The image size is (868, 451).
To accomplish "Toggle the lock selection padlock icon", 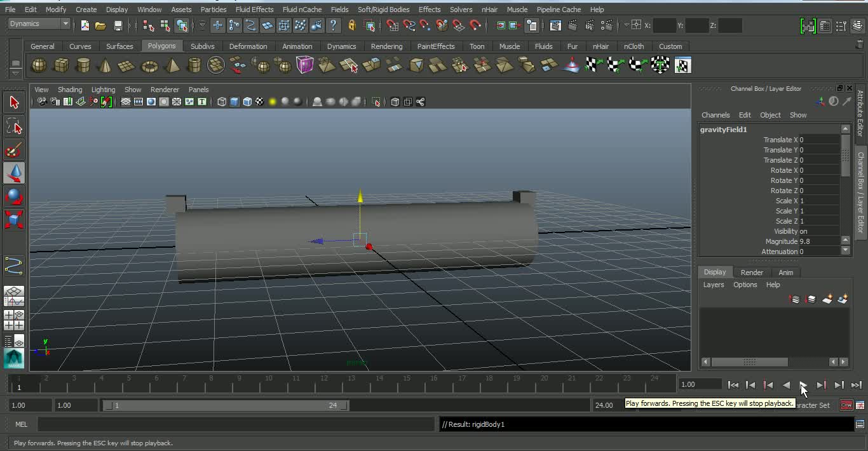I will point(351,25).
